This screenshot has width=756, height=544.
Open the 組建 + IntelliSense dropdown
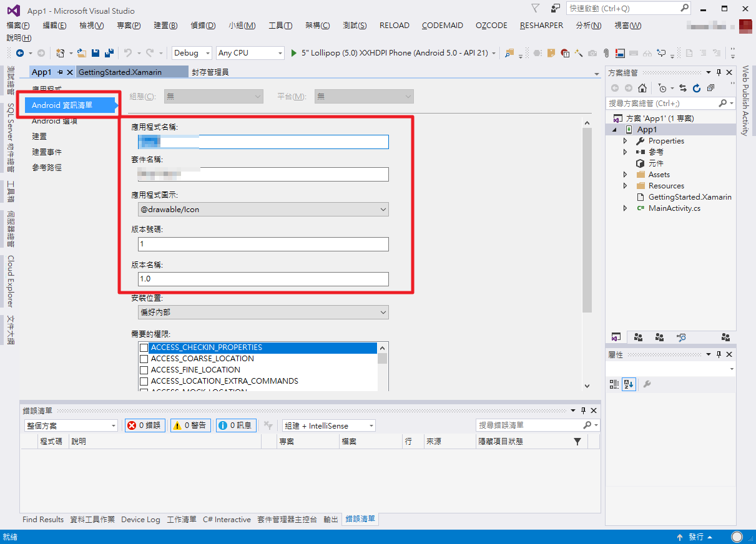(328, 425)
